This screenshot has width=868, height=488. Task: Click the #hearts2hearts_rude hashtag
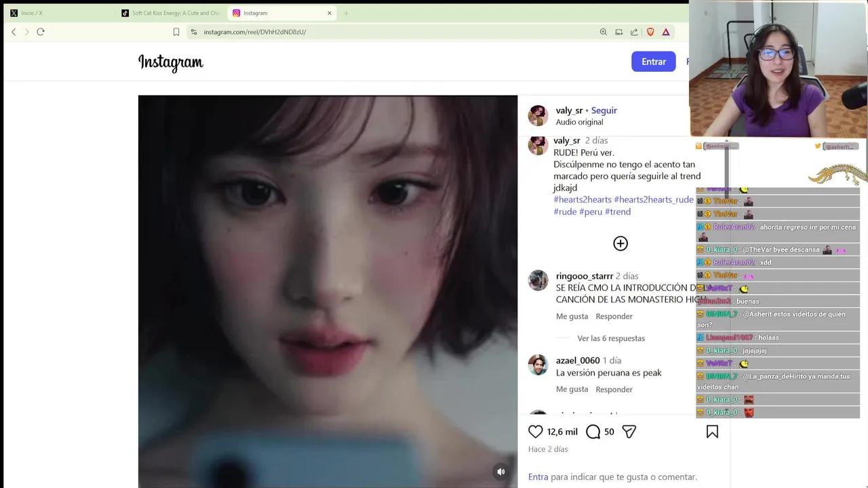point(654,199)
